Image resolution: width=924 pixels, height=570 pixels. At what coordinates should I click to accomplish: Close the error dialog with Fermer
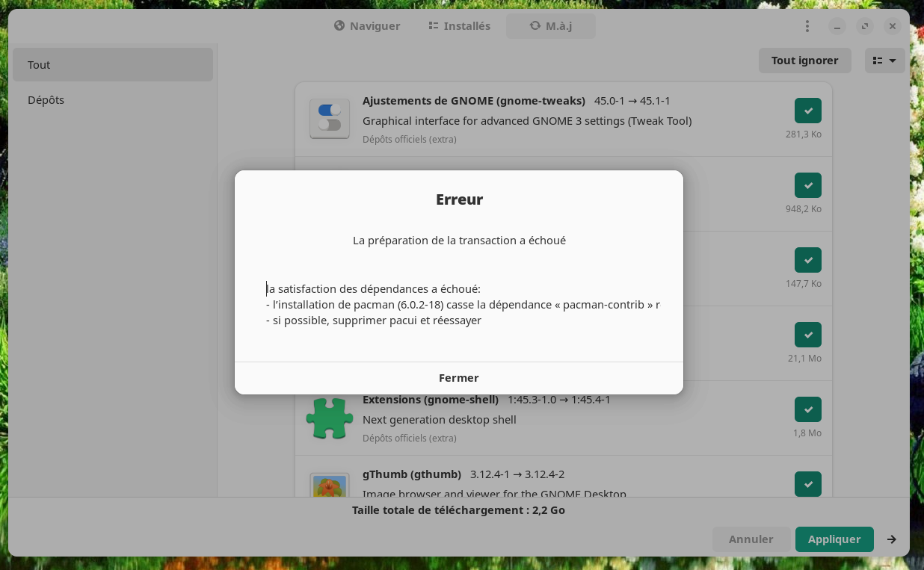click(x=459, y=378)
